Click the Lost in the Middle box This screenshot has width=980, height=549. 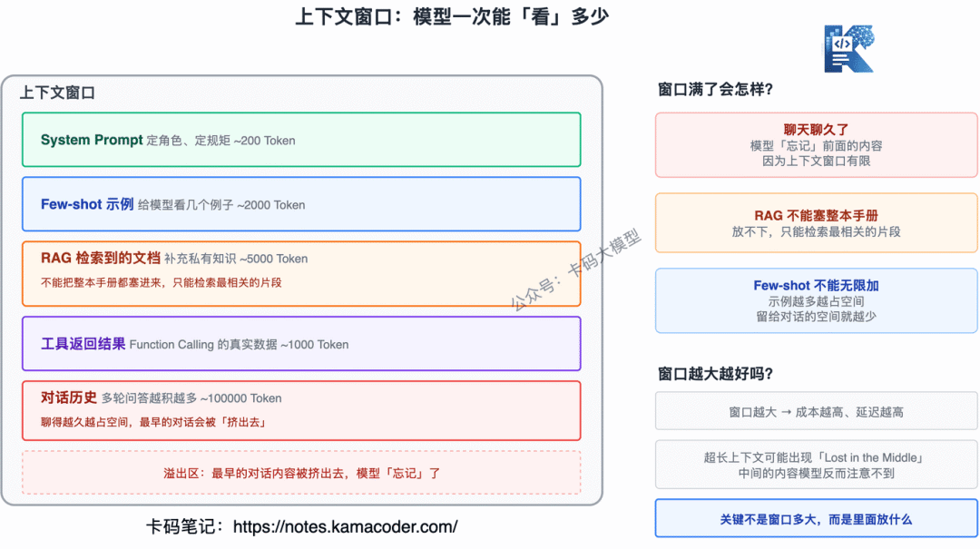[817, 466]
